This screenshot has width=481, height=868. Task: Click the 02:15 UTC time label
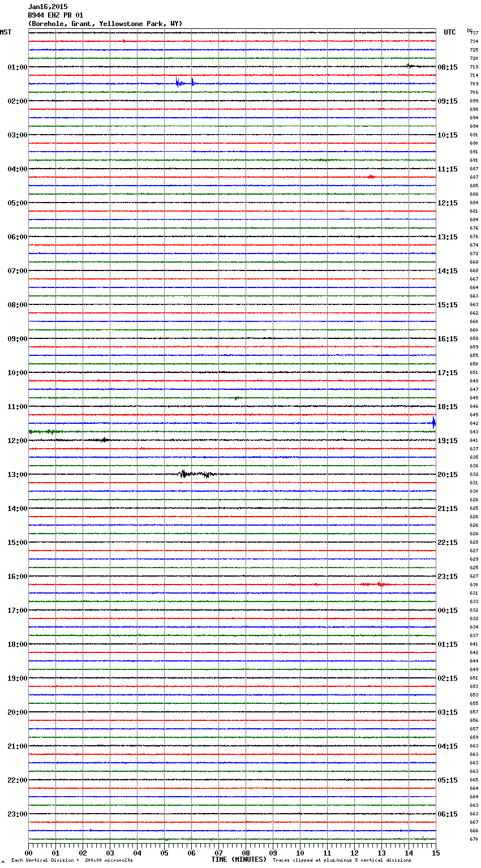(x=448, y=678)
